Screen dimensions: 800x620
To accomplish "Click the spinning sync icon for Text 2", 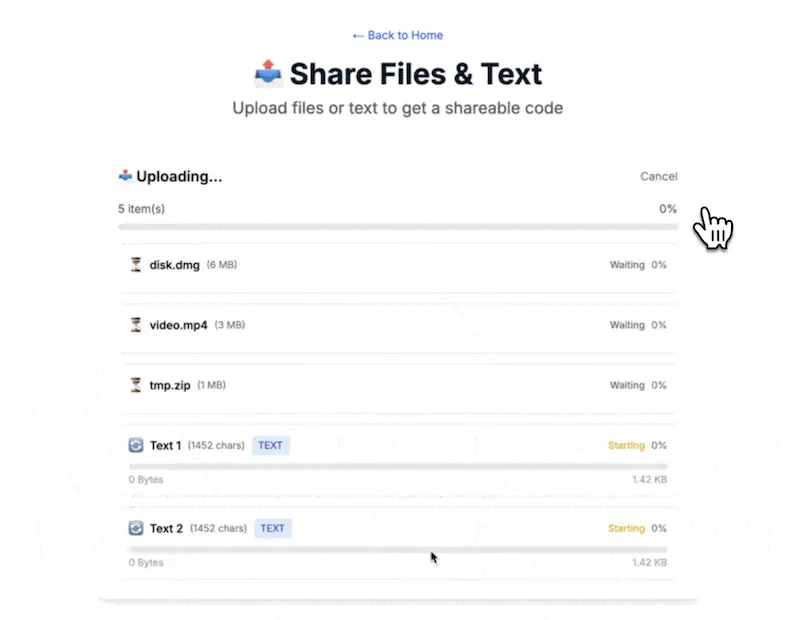I will pos(136,528).
